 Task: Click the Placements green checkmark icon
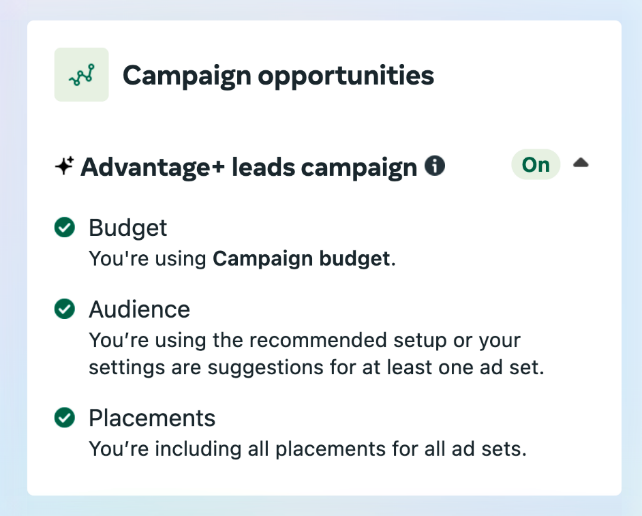65,417
